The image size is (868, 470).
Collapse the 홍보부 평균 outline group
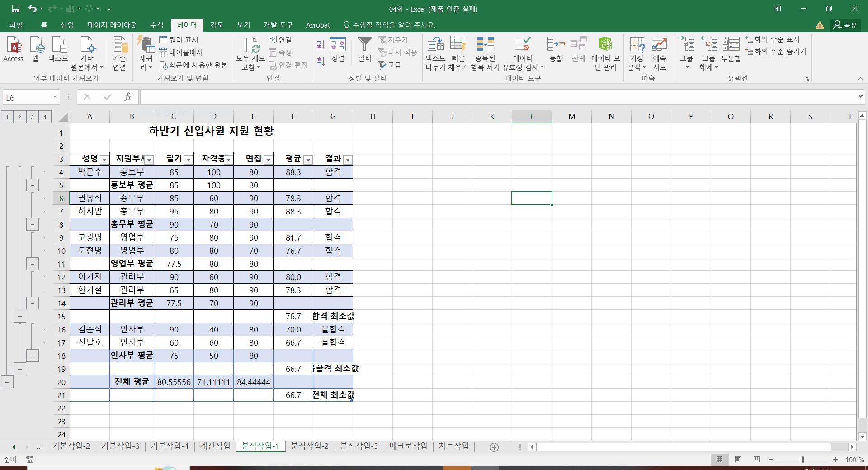[32, 185]
